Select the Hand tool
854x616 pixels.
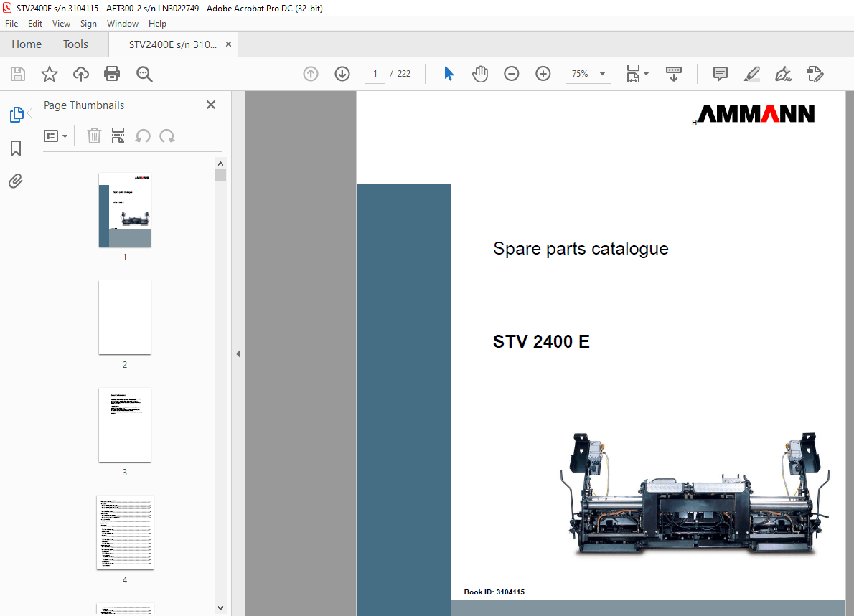[479, 73]
